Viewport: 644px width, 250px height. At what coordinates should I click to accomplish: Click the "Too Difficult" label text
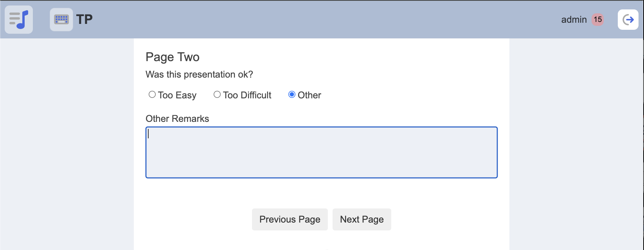coord(247,95)
